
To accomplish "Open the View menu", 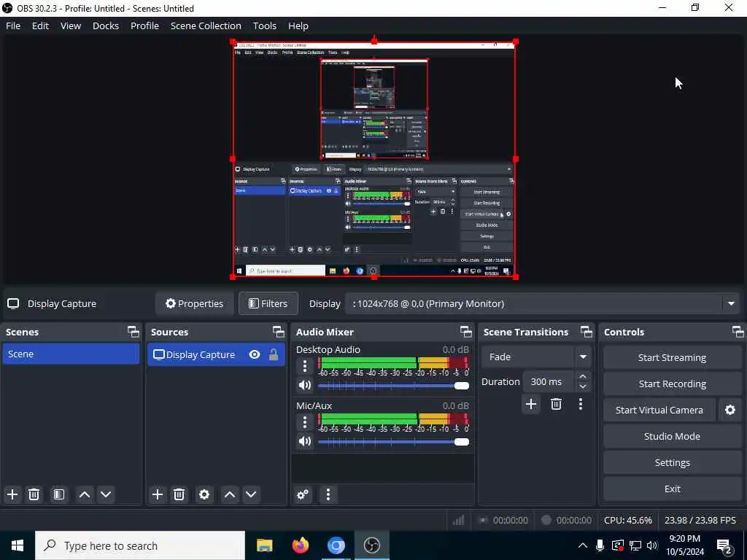I will tap(71, 26).
